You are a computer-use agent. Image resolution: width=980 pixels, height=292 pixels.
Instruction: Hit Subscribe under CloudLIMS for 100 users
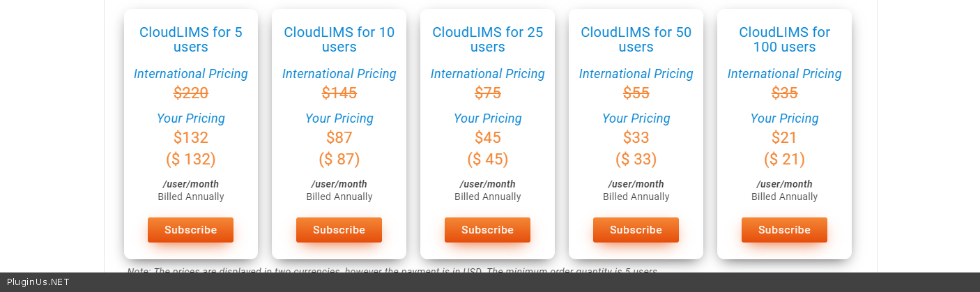pos(784,230)
